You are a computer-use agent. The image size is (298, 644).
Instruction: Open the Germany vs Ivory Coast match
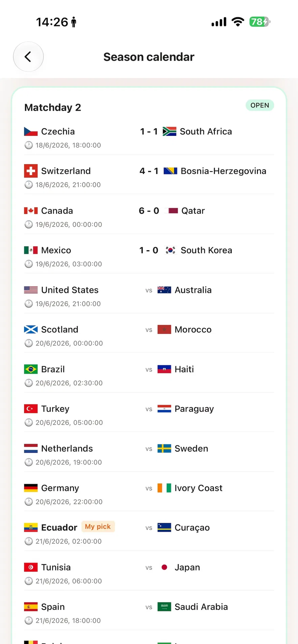coord(149,491)
